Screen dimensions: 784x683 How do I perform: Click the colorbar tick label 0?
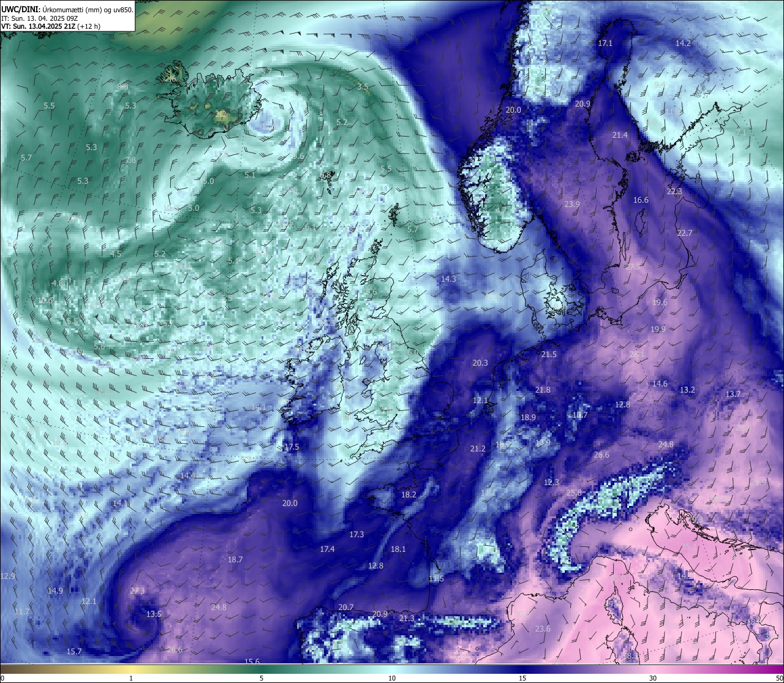(2, 678)
